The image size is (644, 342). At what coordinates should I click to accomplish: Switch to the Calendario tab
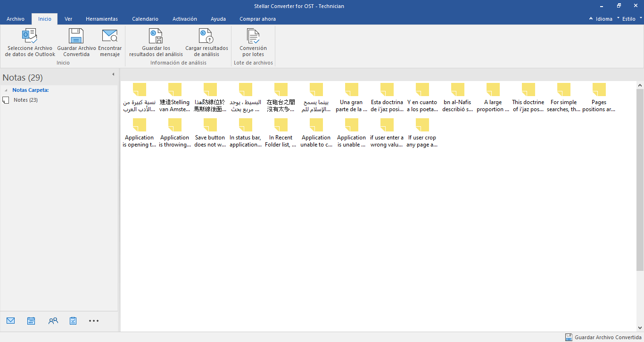pyautogui.click(x=145, y=19)
